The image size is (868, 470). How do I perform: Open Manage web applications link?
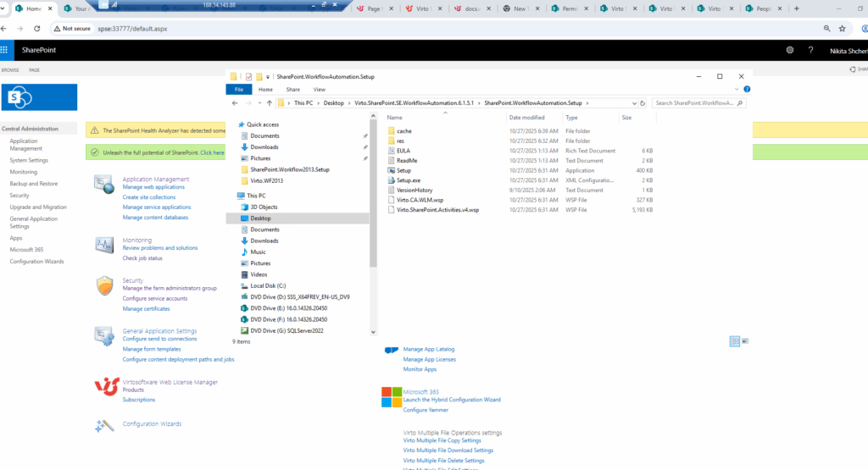153,187
